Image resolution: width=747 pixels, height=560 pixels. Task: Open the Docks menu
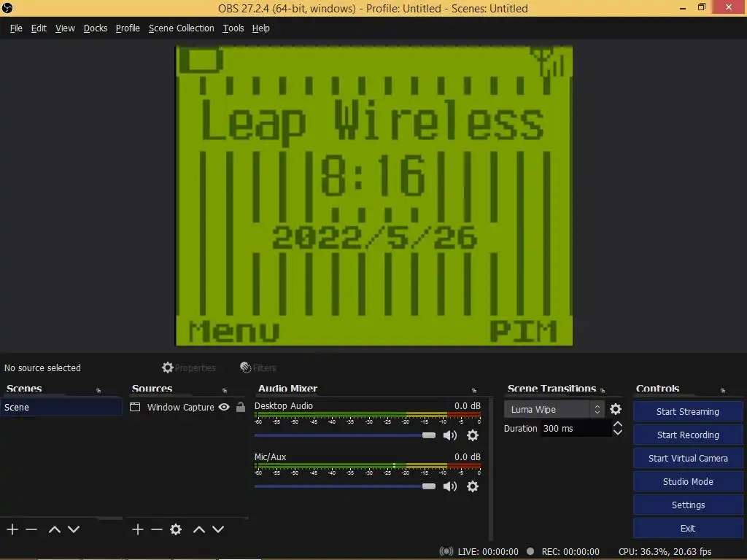point(96,28)
